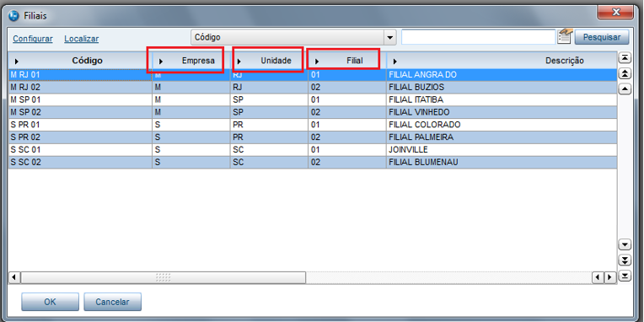
Task: Click the FILIAL VINHEDO description cell
Action: [502, 112]
